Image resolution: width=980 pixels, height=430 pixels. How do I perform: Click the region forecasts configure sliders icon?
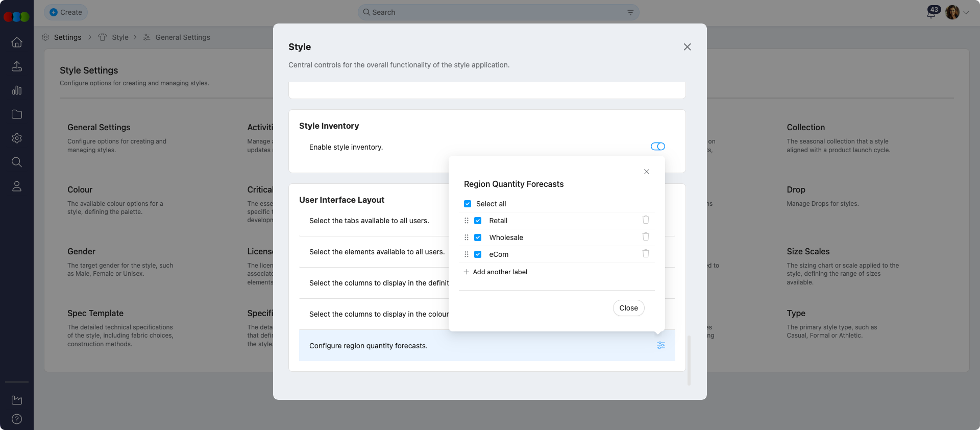(x=660, y=345)
